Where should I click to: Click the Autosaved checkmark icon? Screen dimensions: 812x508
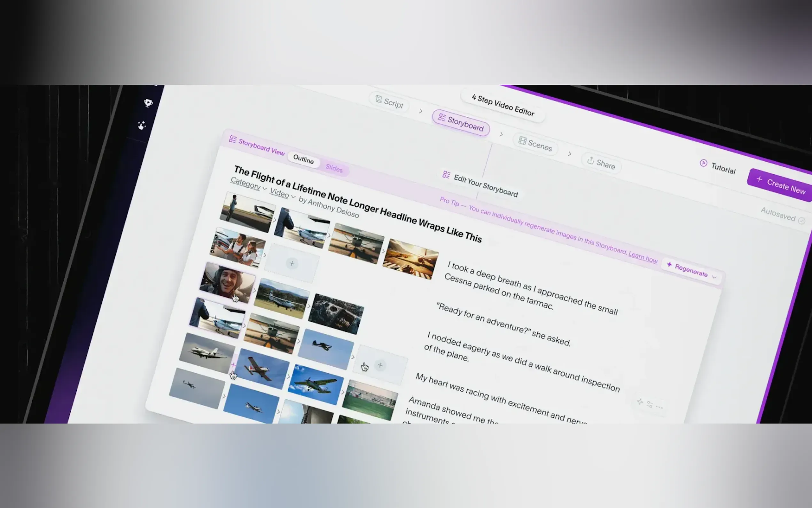[801, 220]
